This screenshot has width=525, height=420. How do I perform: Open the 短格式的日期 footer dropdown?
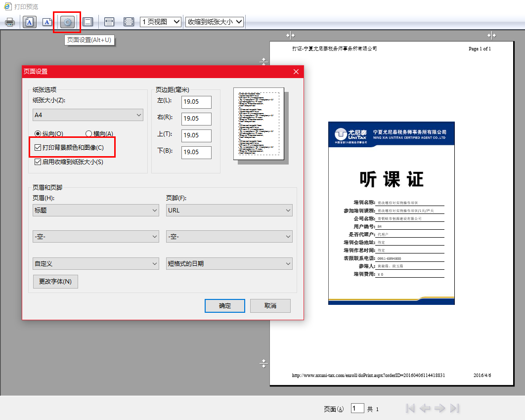[x=229, y=264]
